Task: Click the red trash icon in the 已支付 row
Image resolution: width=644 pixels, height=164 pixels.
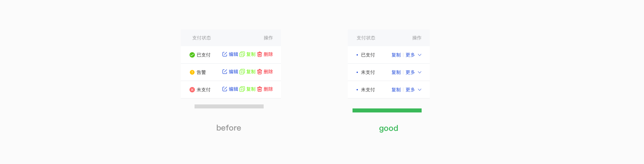Action: tap(260, 54)
